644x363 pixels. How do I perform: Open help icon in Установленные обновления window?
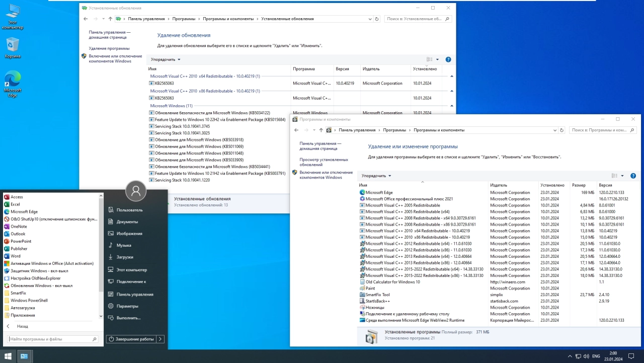[x=448, y=59]
